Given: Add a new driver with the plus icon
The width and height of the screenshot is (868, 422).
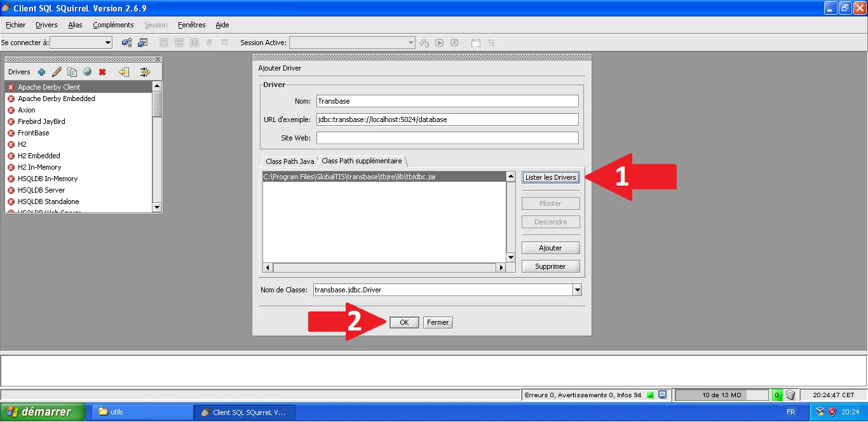Looking at the screenshot, I should click(42, 72).
